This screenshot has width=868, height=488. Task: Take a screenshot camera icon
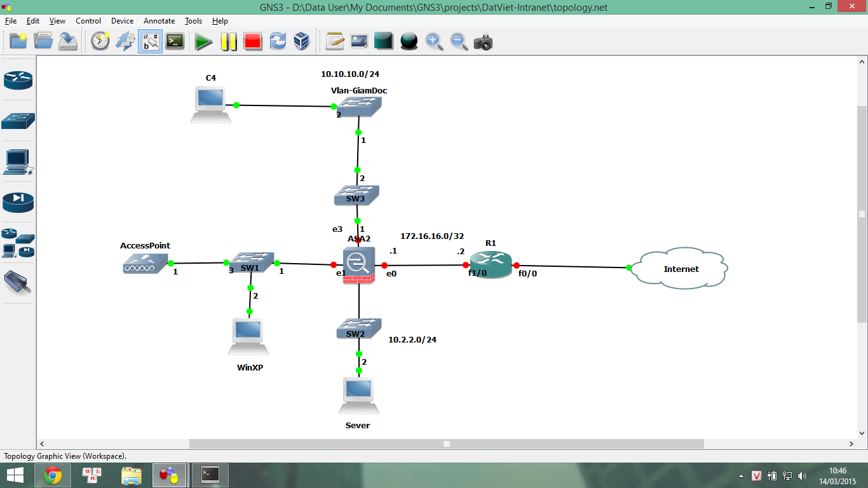pos(484,42)
